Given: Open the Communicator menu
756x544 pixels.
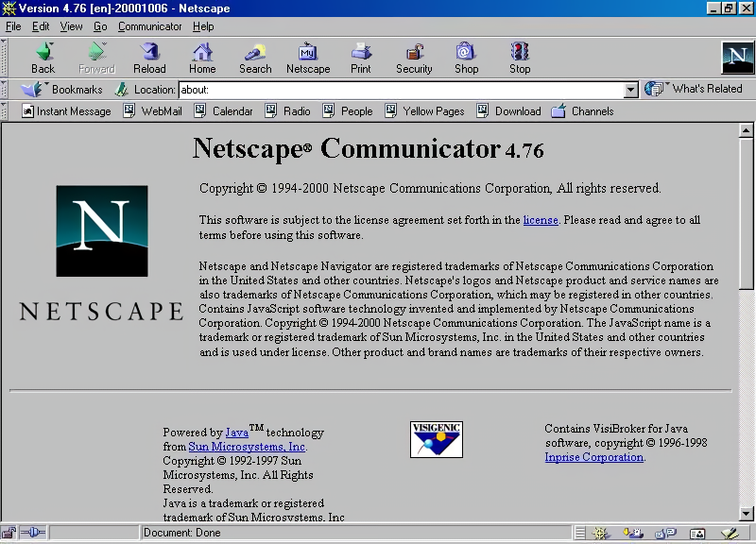Looking at the screenshot, I should (149, 26).
